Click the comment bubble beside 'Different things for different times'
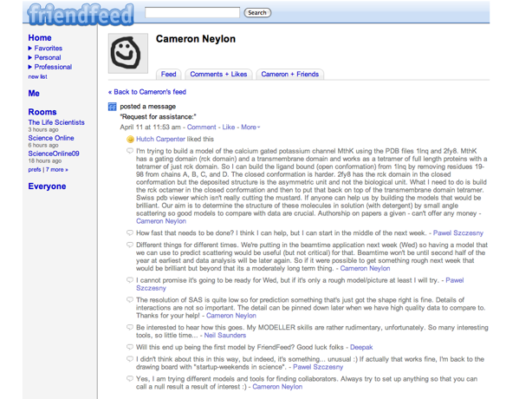 click(130, 245)
